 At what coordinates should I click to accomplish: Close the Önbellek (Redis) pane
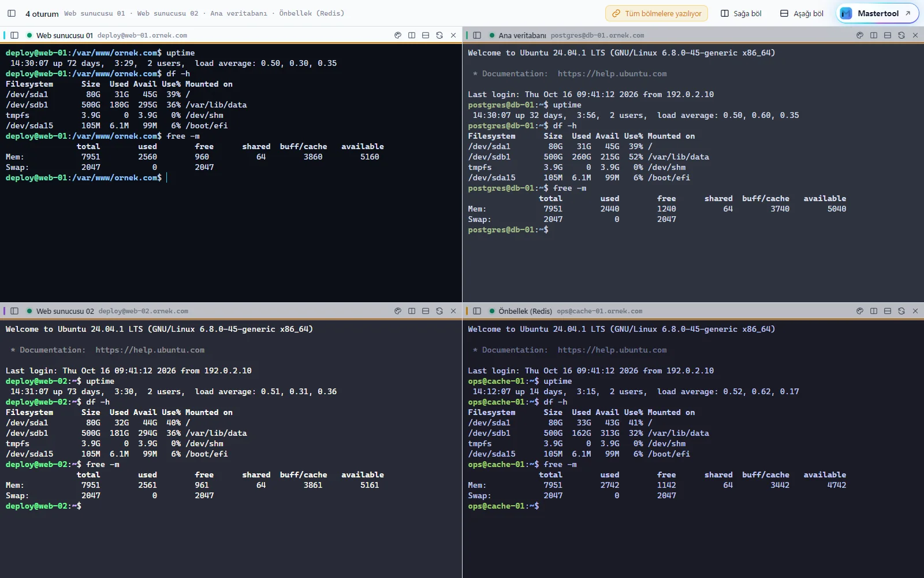point(915,311)
